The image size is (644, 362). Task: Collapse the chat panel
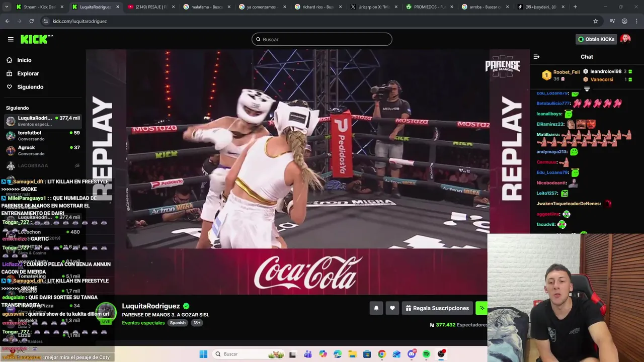pos(536,57)
